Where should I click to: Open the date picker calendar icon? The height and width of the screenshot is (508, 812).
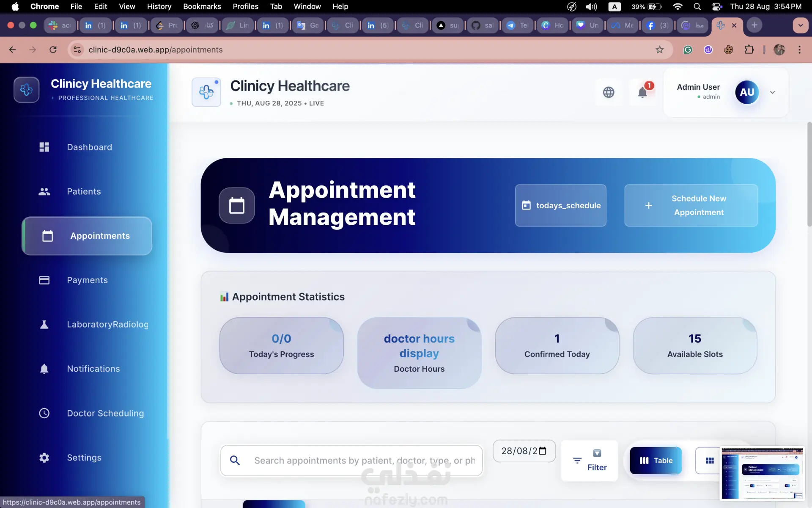pos(543,451)
